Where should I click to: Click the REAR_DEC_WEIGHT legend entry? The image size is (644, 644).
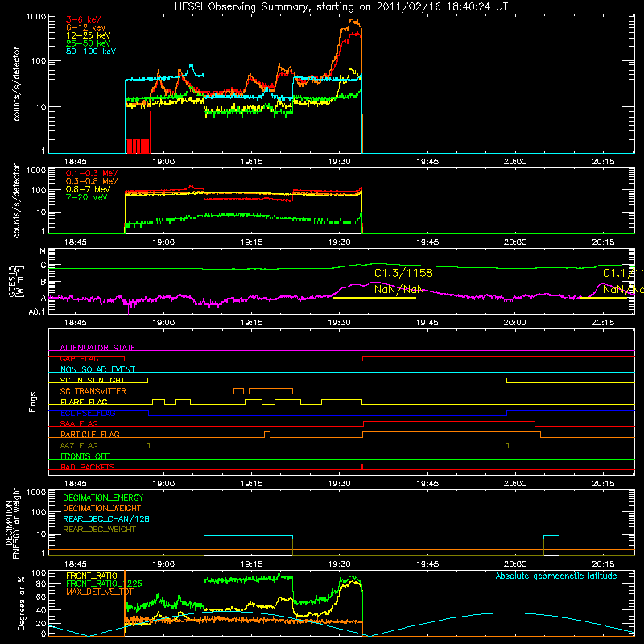coord(99,530)
